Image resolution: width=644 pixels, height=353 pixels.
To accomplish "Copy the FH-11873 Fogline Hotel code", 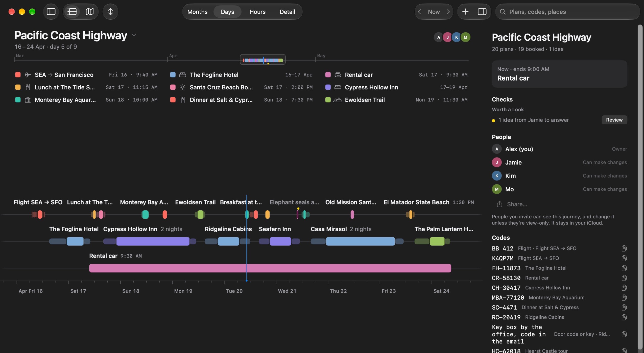I will tap(624, 268).
